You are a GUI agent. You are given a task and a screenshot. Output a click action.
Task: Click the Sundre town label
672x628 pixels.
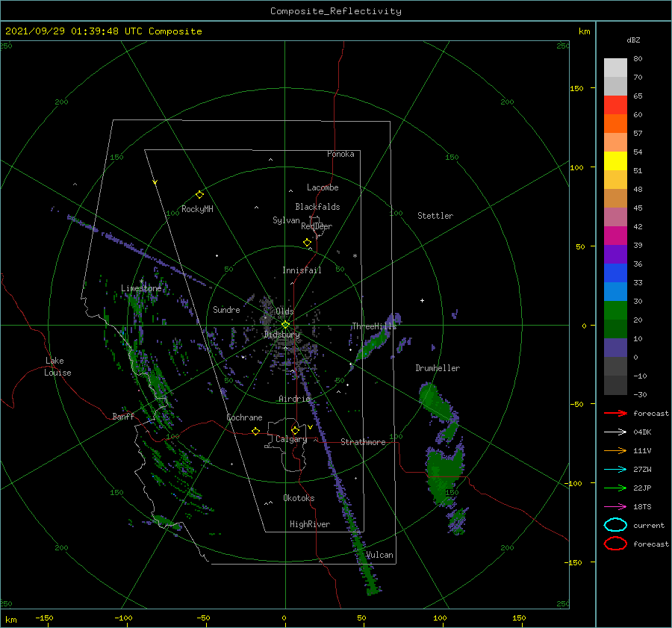click(x=226, y=310)
